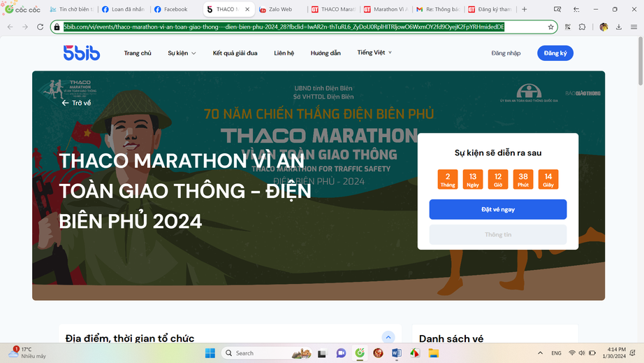
Task: Go back with browser back arrow
Action: pyautogui.click(x=10, y=27)
